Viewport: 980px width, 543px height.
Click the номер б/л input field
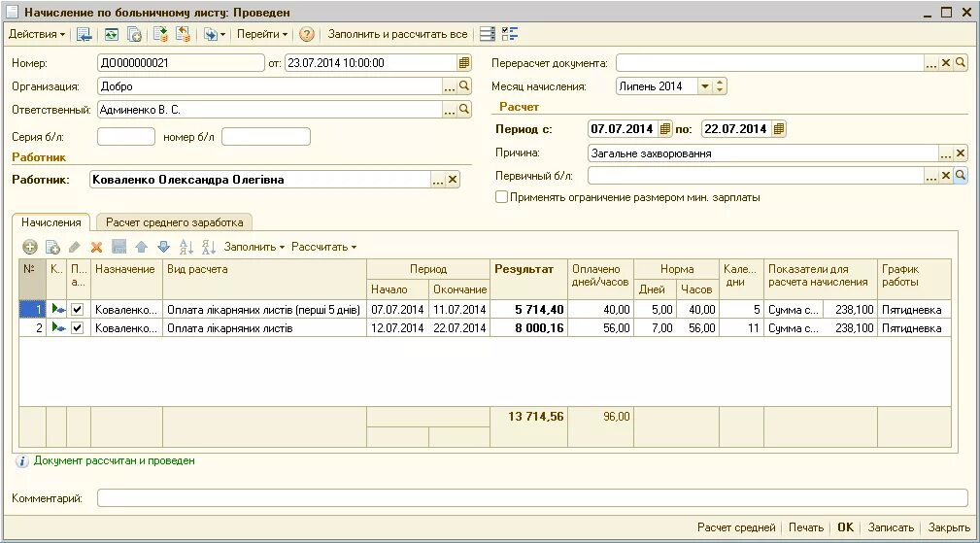[266, 136]
